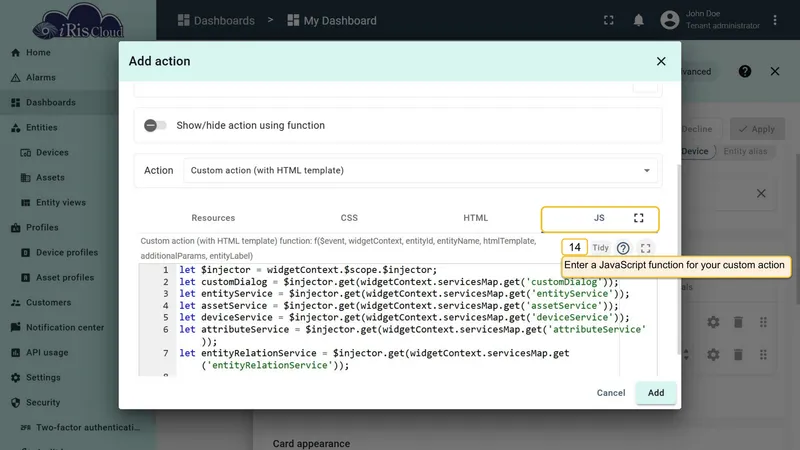The height and width of the screenshot is (450, 800).
Task: Click the lower row's gear icon
Action: (713, 355)
